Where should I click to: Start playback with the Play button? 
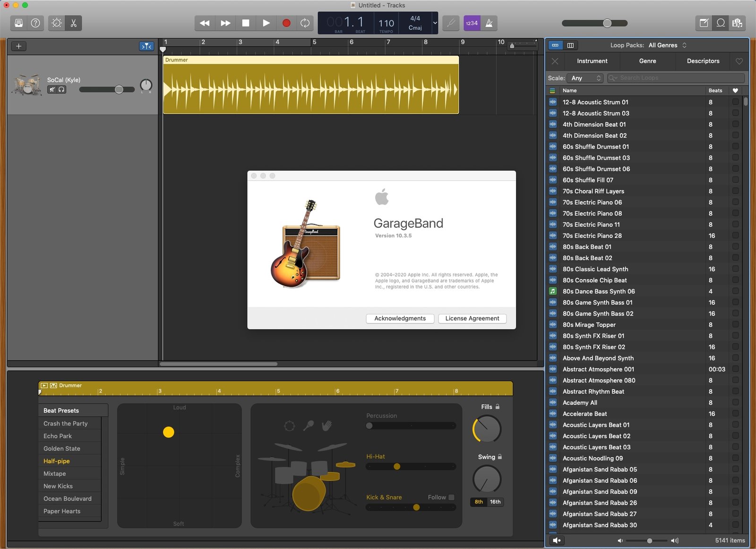(x=266, y=23)
